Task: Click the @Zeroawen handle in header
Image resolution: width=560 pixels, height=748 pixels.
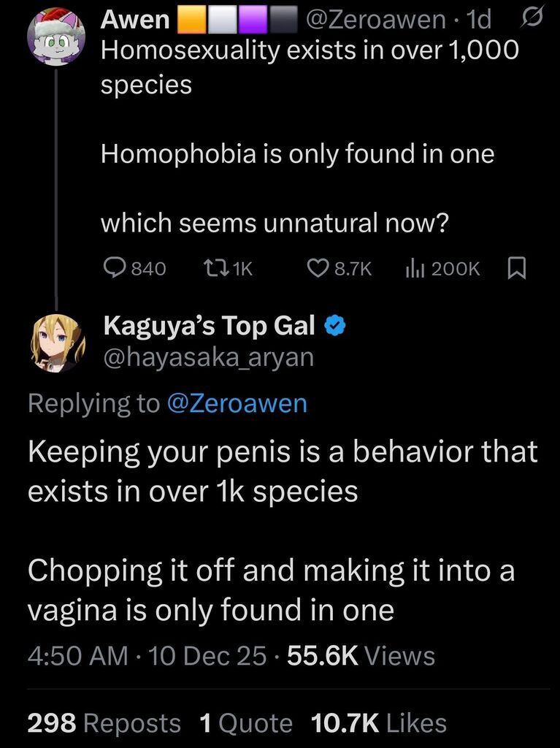Action: pos(377,20)
